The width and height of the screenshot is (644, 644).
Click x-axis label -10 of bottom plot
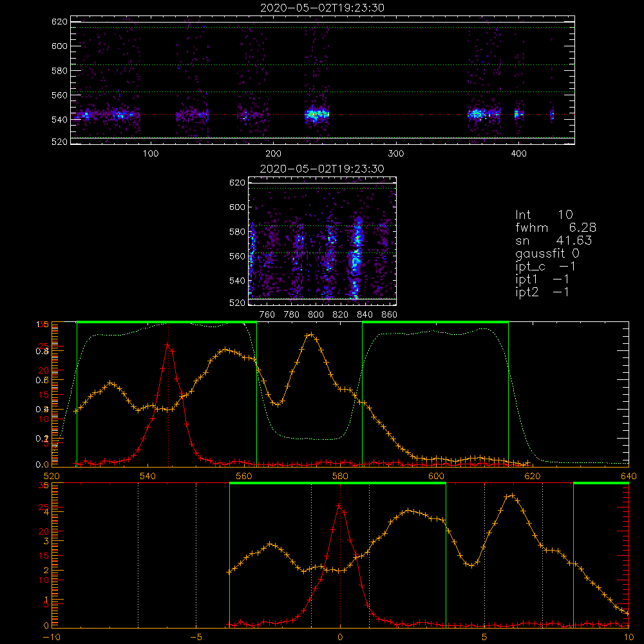click(52, 637)
